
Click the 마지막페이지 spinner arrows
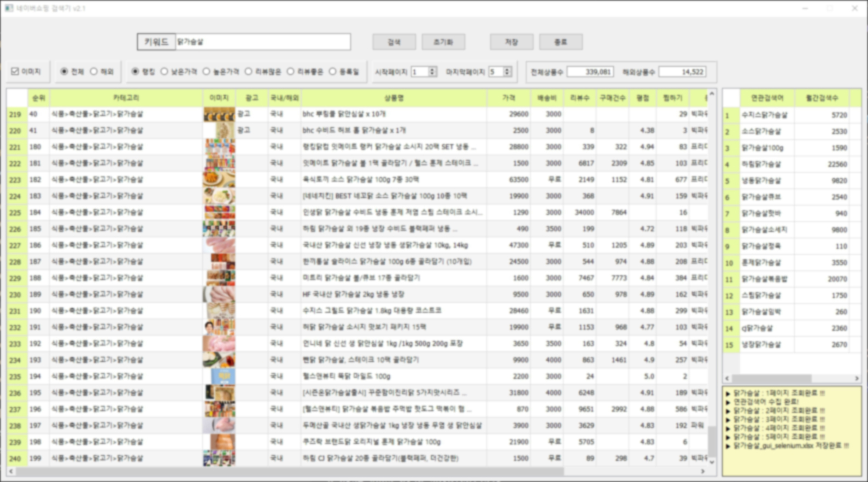[507, 72]
